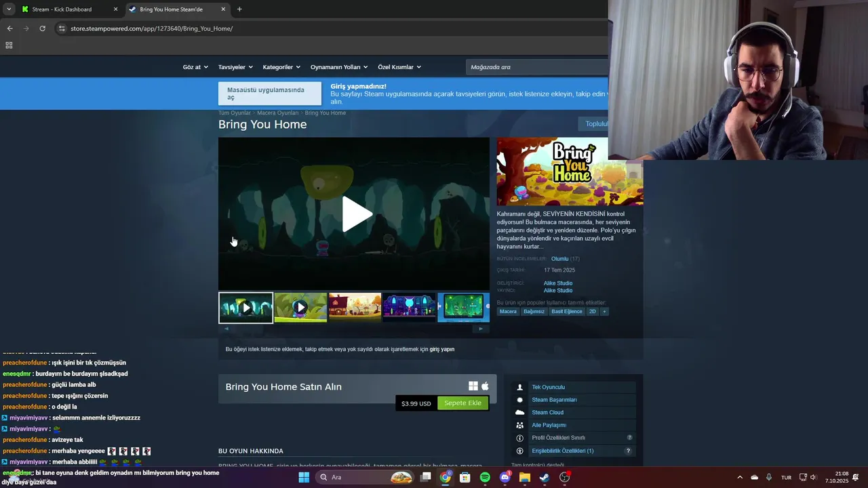The image size is (868, 488).
Task: Select the Bring You Home Steam tab
Action: pyautogui.click(x=177, y=9)
